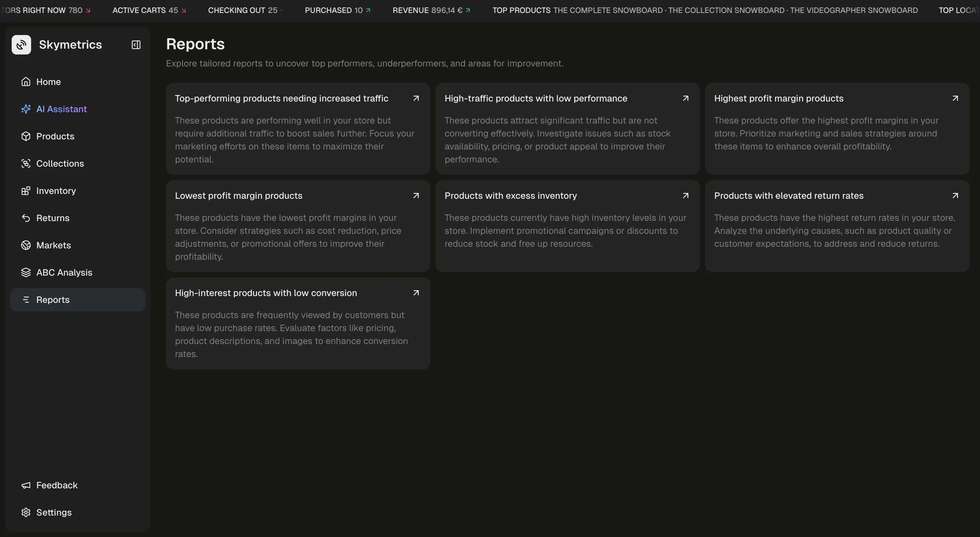Open ABC Analysis in sidebar
This screenshot has height=537, width=980.
tap(64, 272)
